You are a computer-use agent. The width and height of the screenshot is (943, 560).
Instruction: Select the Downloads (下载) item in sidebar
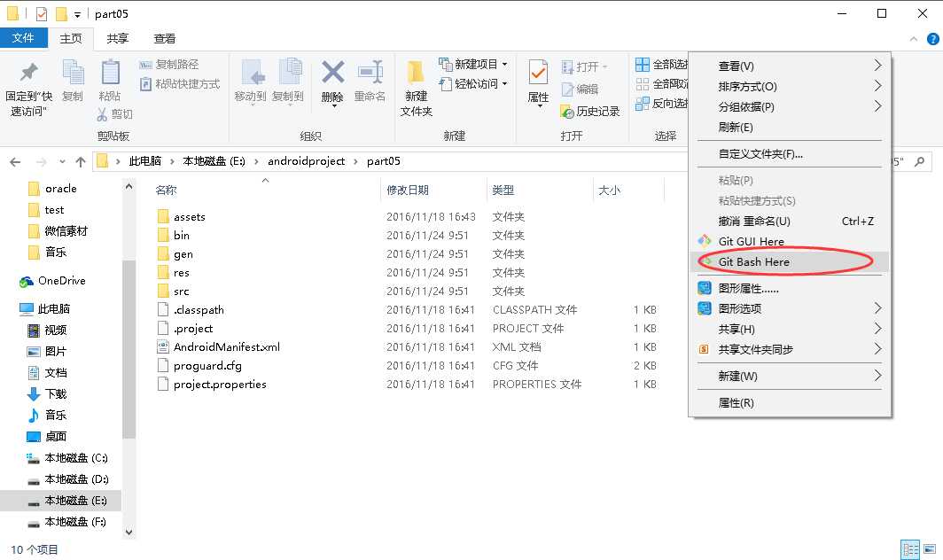pyautogui.click(x=47, y=394)
